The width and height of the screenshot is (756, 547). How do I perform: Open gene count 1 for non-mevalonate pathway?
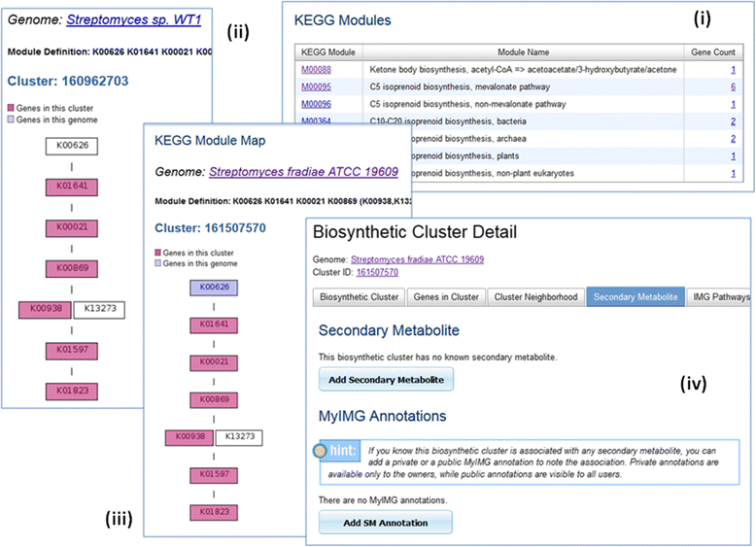[x=733, y=104]
